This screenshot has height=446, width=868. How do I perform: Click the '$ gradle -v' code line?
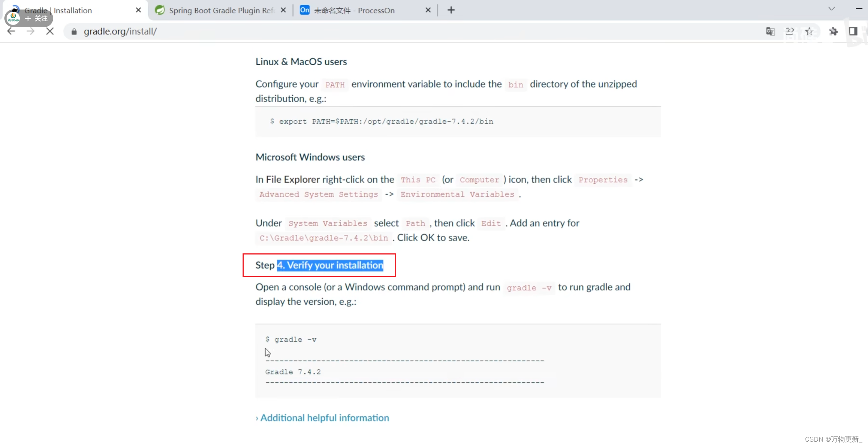point(291,339)
